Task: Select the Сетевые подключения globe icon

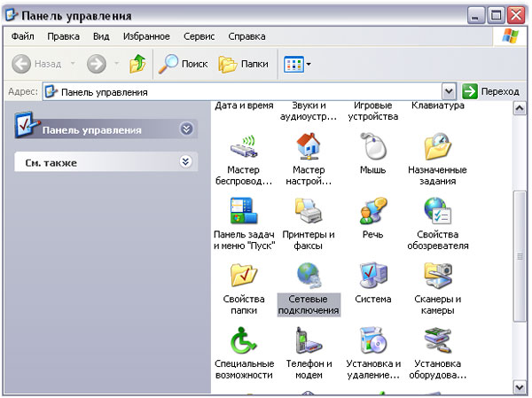Action: (x=309, y=275)
